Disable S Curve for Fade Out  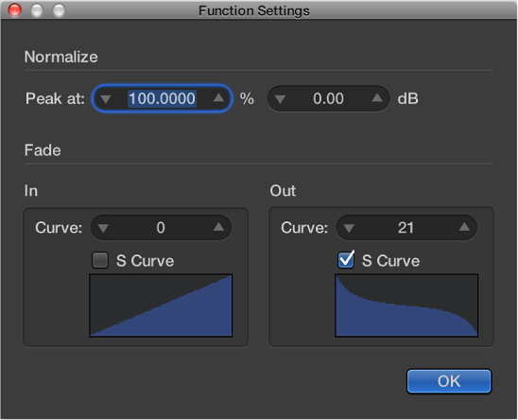point(346,260)
